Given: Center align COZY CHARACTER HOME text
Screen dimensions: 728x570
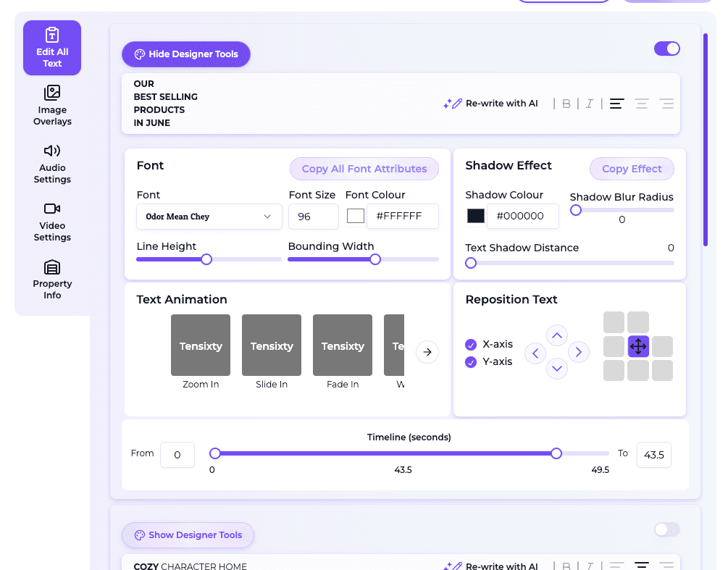Looking at the screenshot, I should [x=642, y=565].
